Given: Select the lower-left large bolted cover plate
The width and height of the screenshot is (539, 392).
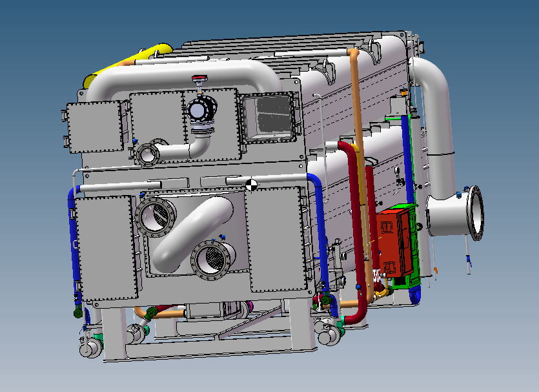Looking at the screenshot, I should [107, 249].
